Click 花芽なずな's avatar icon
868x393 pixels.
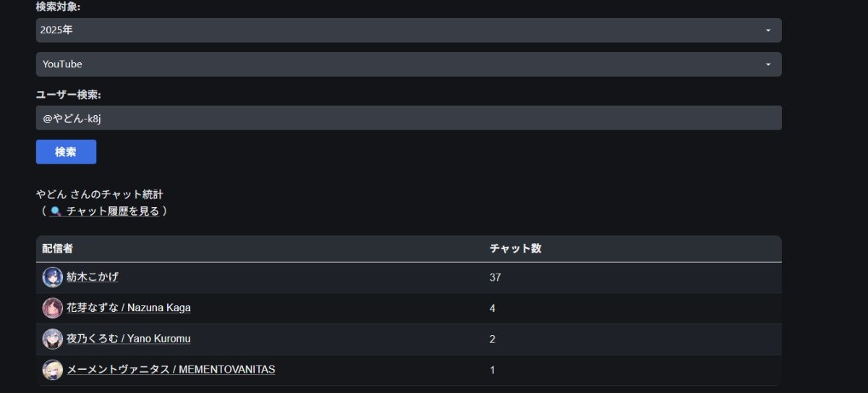[53, 308]
